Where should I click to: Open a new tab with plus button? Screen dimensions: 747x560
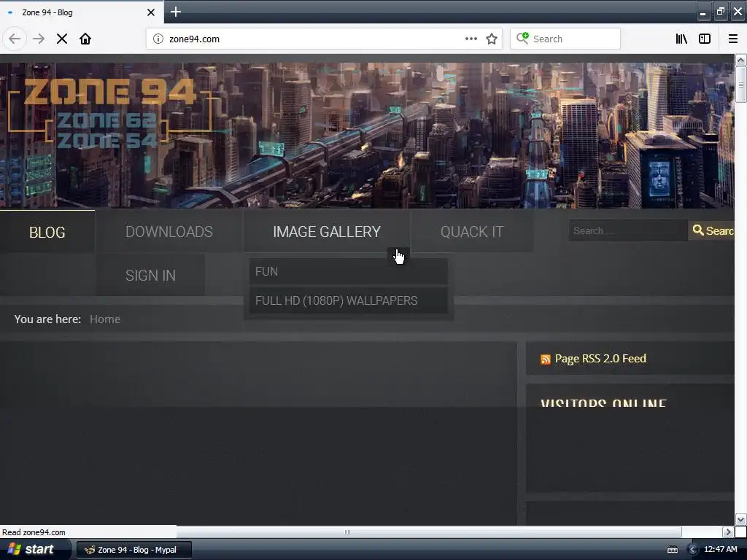[175, 12]
